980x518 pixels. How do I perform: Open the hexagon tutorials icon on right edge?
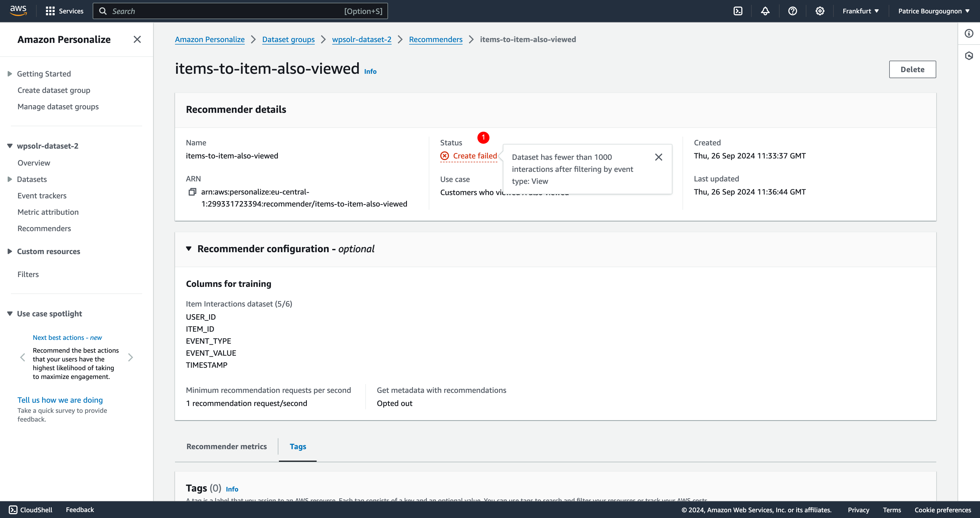969,56
